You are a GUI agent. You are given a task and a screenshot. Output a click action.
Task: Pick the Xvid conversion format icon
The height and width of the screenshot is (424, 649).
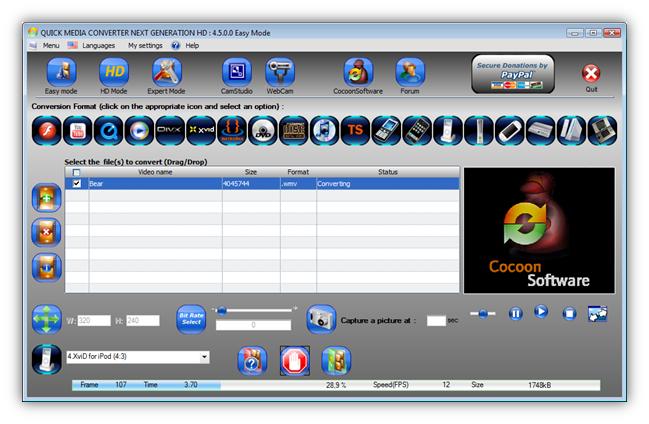(200, 130)
